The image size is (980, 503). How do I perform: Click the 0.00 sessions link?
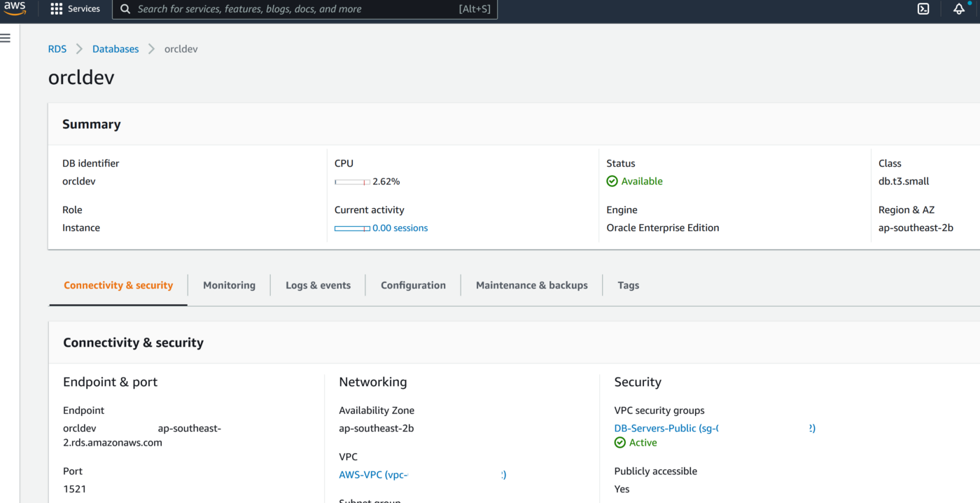(x=400, y=228)
